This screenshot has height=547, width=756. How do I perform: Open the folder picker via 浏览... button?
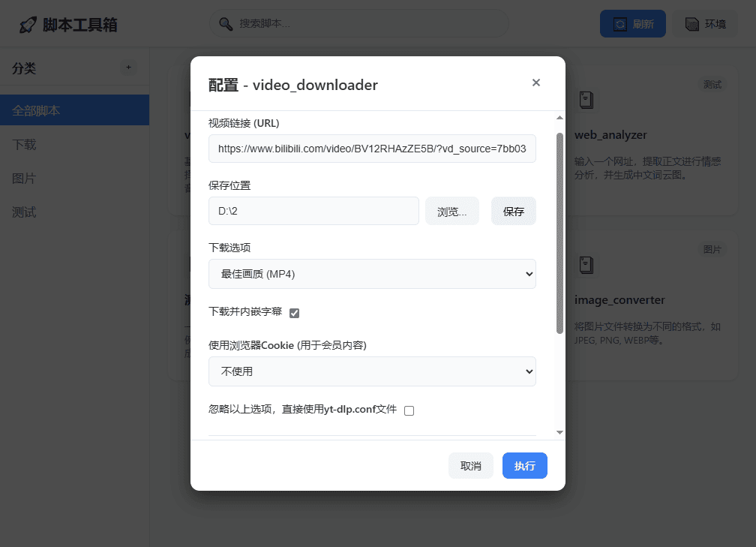click(x=451, y=211)
